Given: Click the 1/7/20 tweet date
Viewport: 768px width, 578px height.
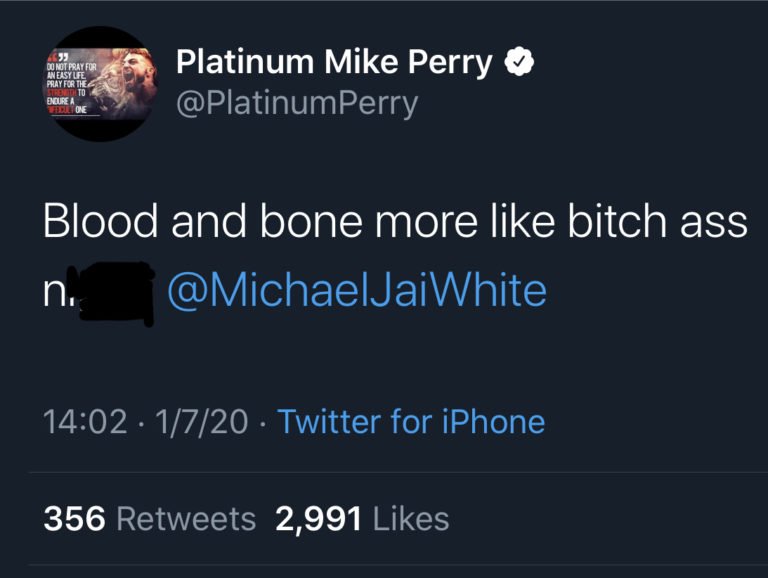Looking at the screenshot, I should [x=199, y=421].
